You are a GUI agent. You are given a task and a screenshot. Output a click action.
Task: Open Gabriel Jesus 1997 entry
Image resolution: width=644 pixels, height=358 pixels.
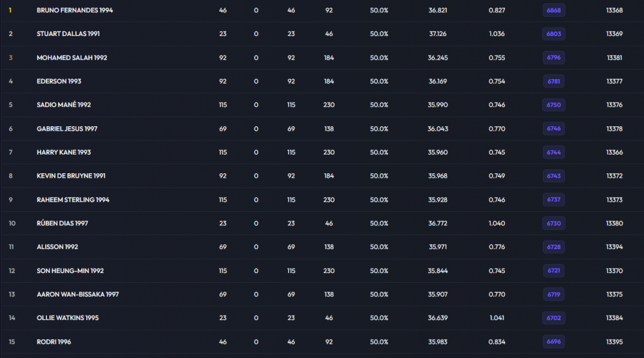tap(67, 129)
